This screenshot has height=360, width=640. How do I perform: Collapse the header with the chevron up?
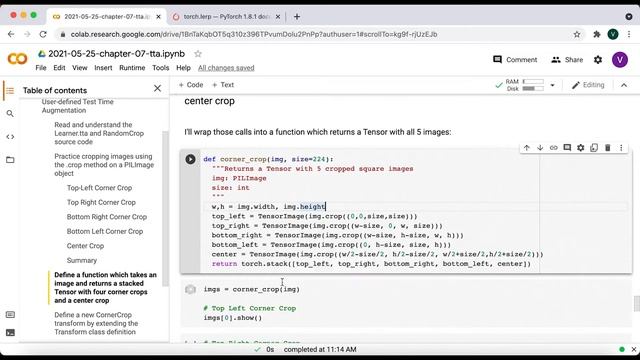coord(624,85)
